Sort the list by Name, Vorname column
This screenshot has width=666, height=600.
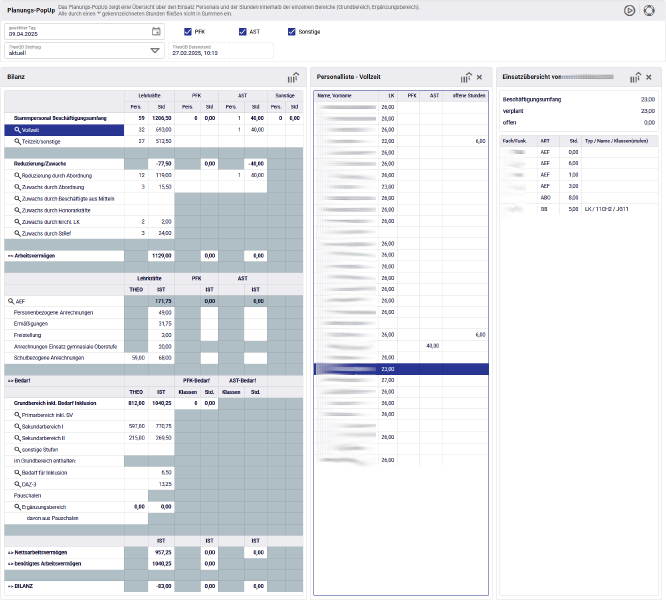click(335, 95)
